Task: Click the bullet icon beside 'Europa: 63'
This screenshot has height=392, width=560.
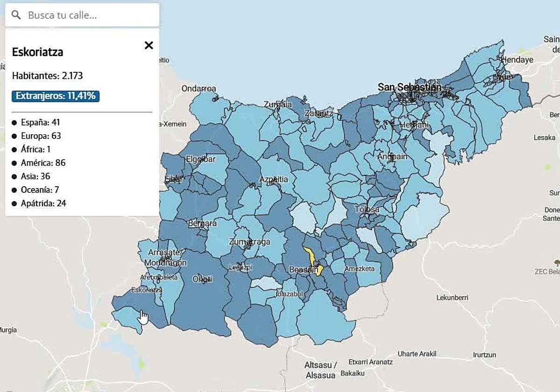Action: tap(14, 136)
